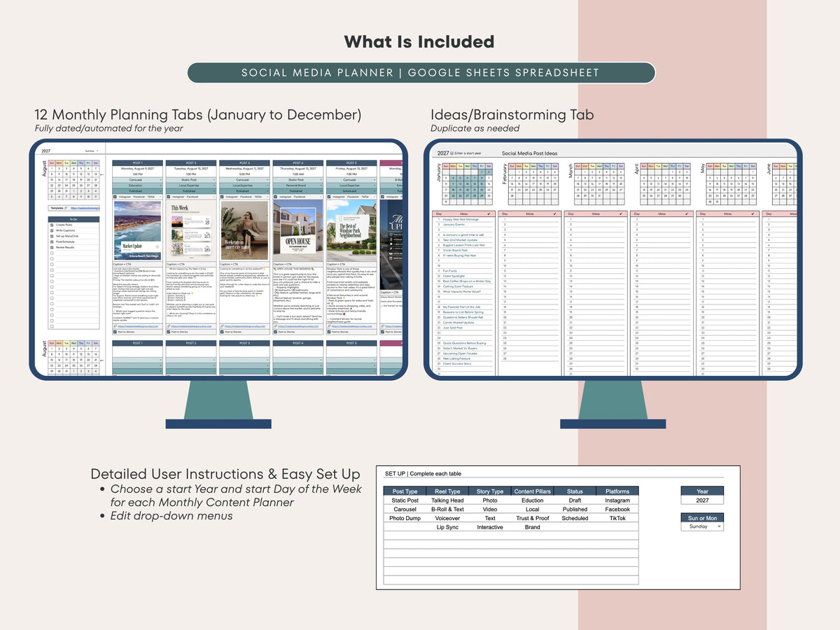Select the Voiceover cell
Viewport: 840px width, 630px height.
[447, 518]
